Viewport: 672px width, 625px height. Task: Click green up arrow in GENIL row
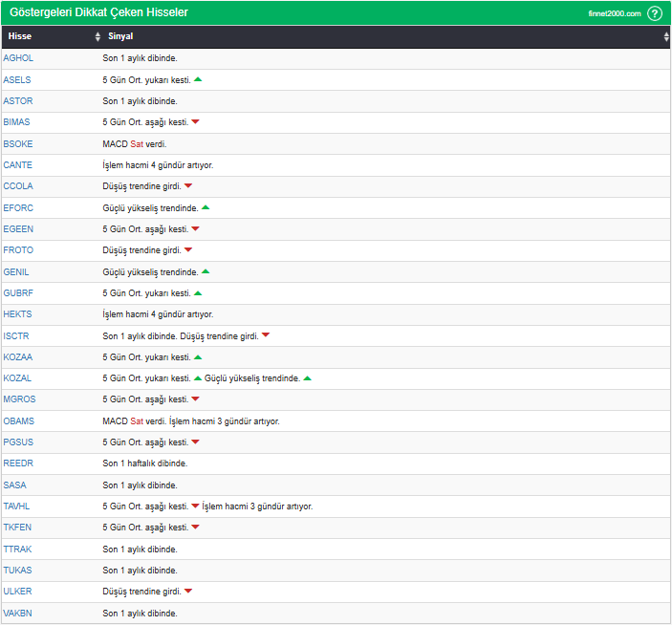click(x=206, y=271)
